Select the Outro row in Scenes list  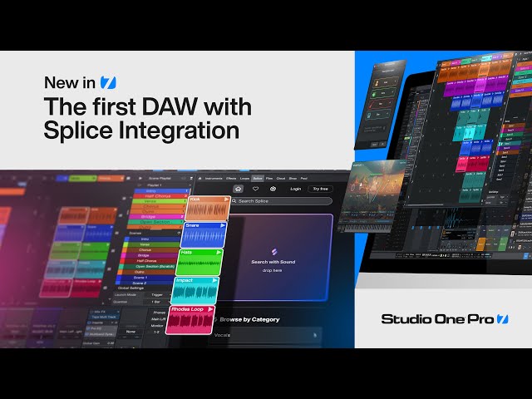(146, 272)
